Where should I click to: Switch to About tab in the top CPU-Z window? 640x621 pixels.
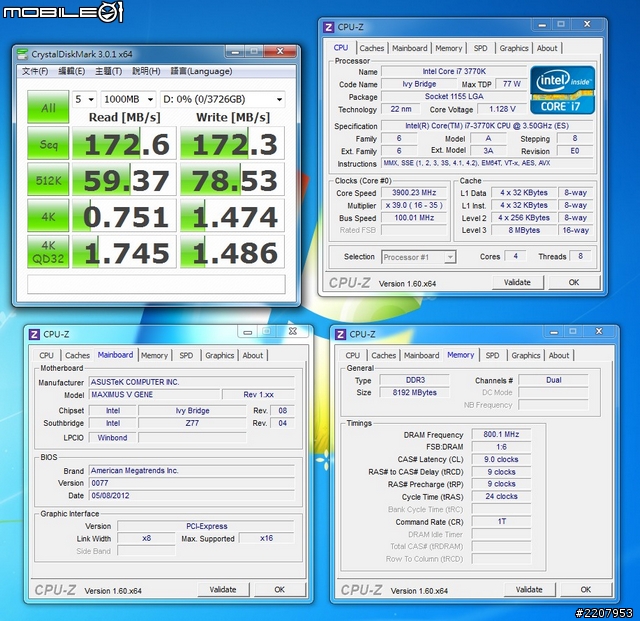click(547, 48)
